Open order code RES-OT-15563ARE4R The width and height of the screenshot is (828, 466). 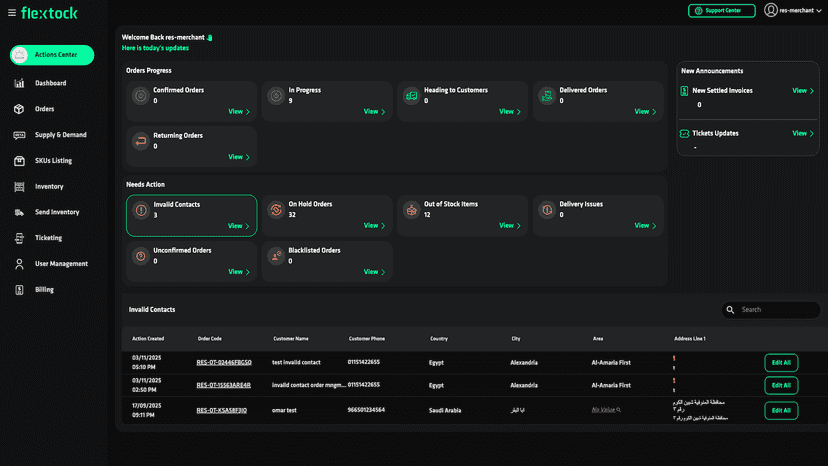point(223,385)
